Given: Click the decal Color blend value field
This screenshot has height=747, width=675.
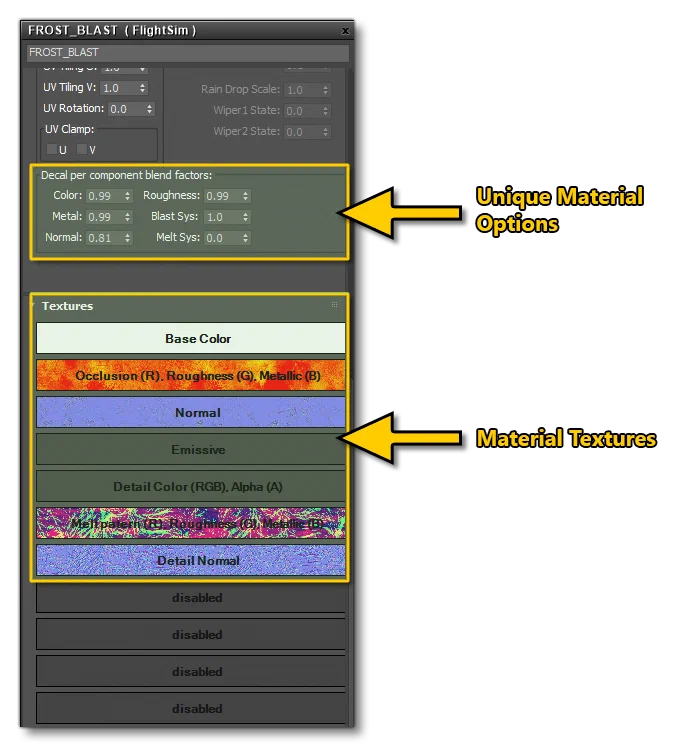Looking at the screenshot, I should [104, 196].
